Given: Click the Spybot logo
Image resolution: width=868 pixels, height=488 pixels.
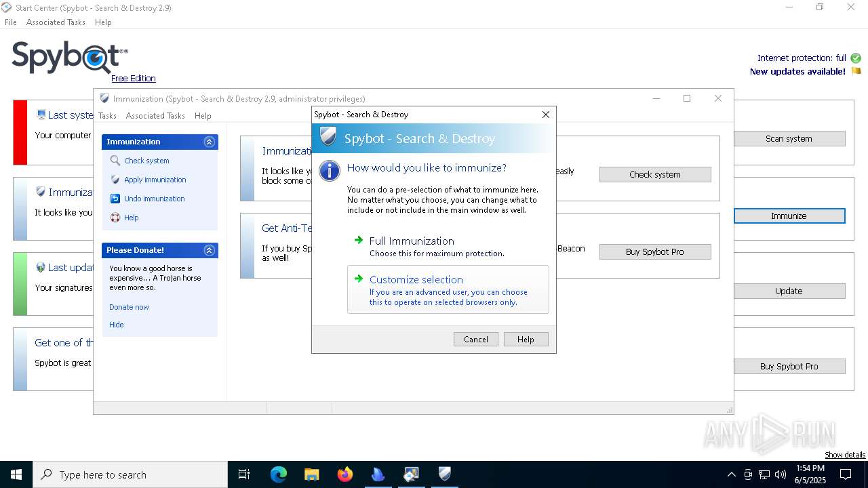Looking at the screenshot, I should coord(69,57).
